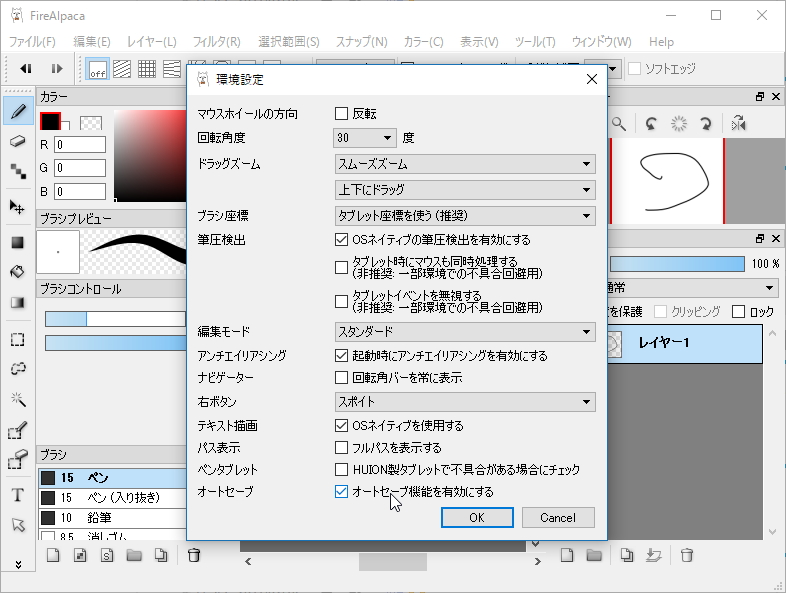Viewport: 786px width, 593px height.
Task: Select the Fill rectangle tool
Action: [x=18, y=243]
